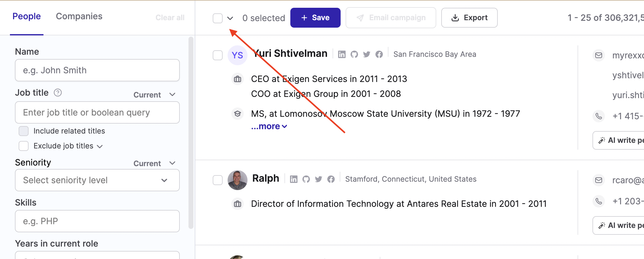Open the bulk selection dropdown arrow
The height and width of the screenshot is (259, 644).
(230, 18)
